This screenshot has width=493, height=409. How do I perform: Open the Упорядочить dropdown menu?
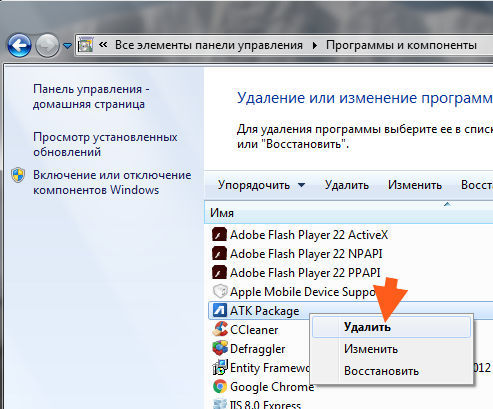261,185
